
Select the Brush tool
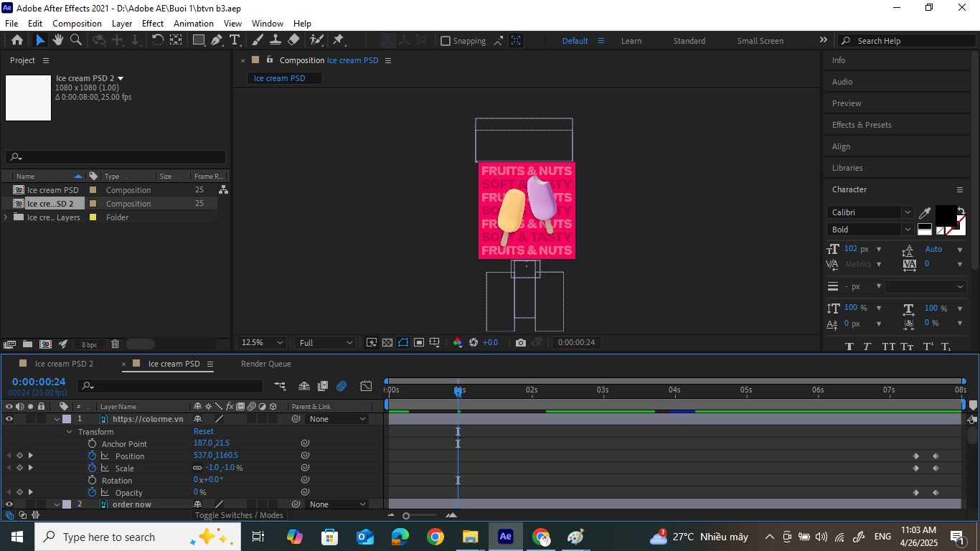tap(258, 40)
